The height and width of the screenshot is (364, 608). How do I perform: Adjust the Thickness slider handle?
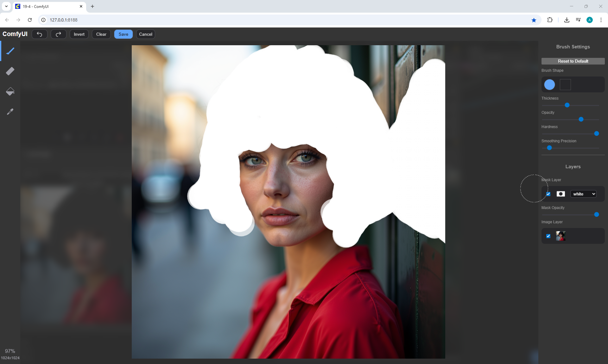(567, 105)
